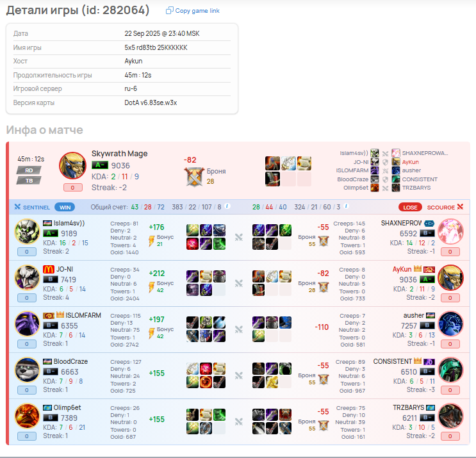Click the -110 rating change in ausher row
476x458 pixels.
[322, 327]
